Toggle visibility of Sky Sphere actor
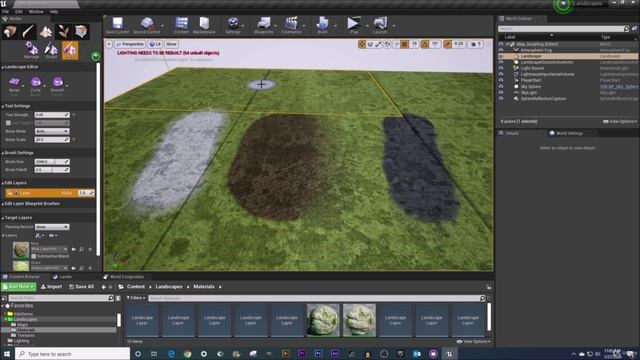 tap(501, 87)
